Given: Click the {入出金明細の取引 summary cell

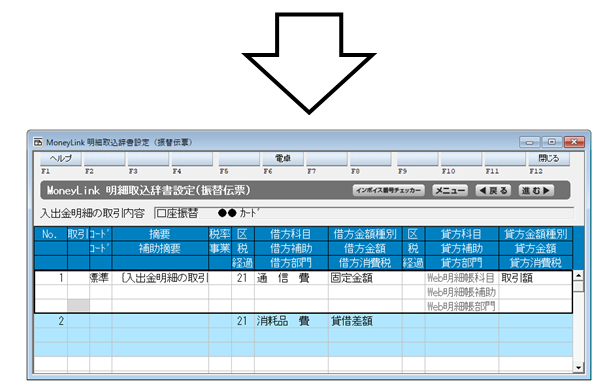Looking at the screenshot, I should 160,278.
